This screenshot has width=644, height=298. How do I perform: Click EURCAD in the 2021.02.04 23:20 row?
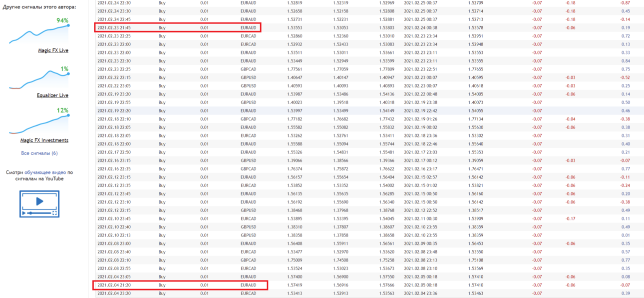[248, 293]
